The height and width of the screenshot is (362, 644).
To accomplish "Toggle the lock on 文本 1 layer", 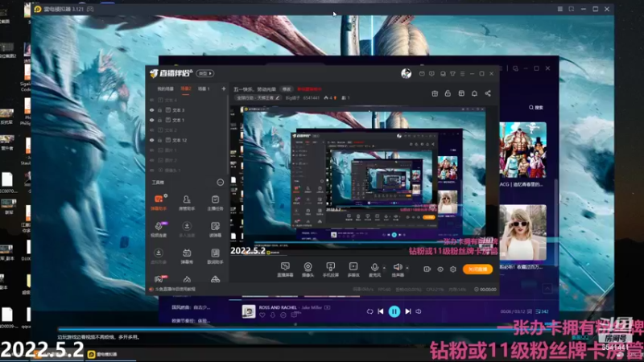I will (159, 120).
